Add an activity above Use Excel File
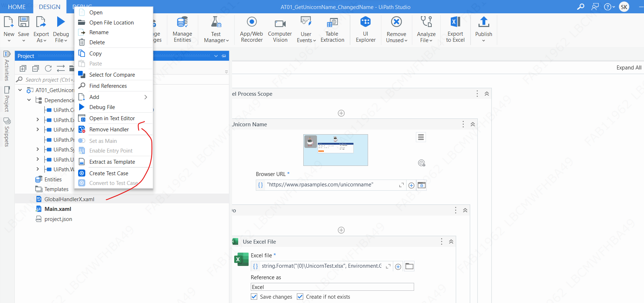The height and width of the screenshot is (303, 644). click(x=341, y=230)
